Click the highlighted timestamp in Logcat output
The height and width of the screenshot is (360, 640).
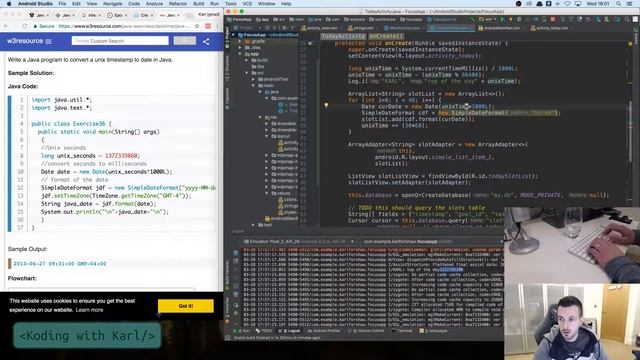pyautogui.click(x=451, y=269)
